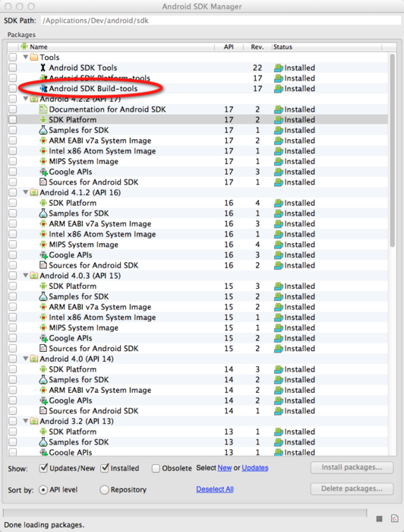Click the API 16 Samples for SDK flask icon
The image size is (404, 532).
pos(43,214)
